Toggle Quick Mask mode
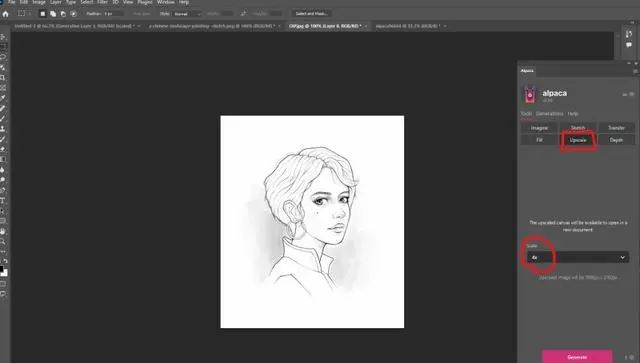Viewport: 640px width, 363px height. [3, 284]
